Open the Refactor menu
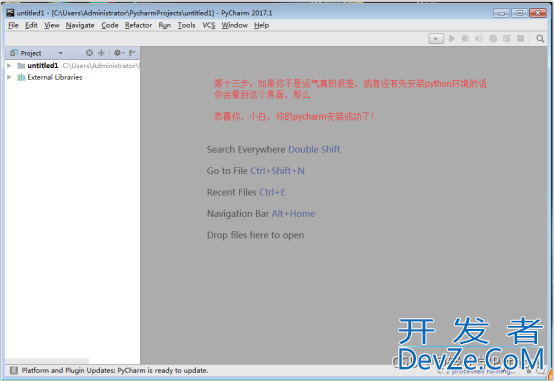 pyautogui.click(x=138, y=25)
